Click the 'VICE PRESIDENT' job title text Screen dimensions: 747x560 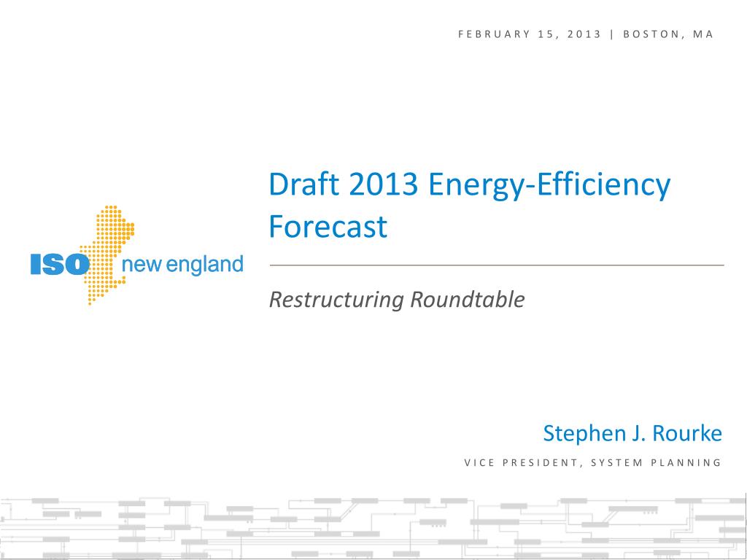(521, 463)
